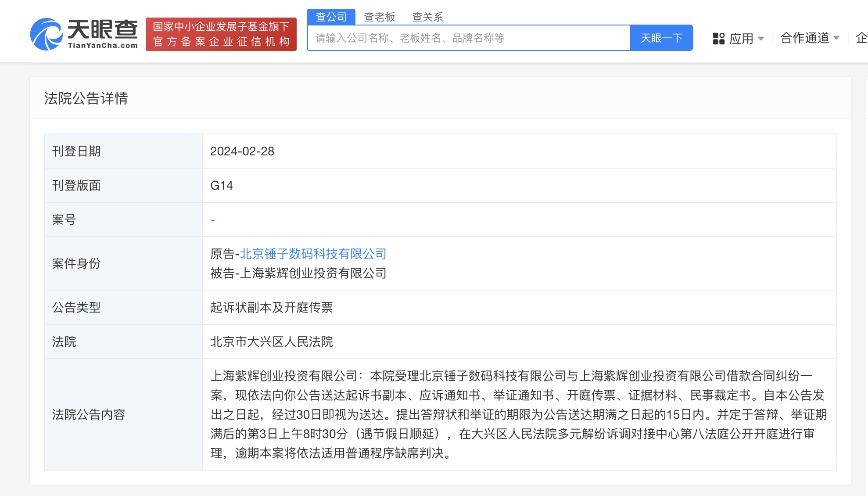The height and width of the screenshot is (496, 868).
Task: Click the TianYanCha blue eye logo icon
Action: 46,34
